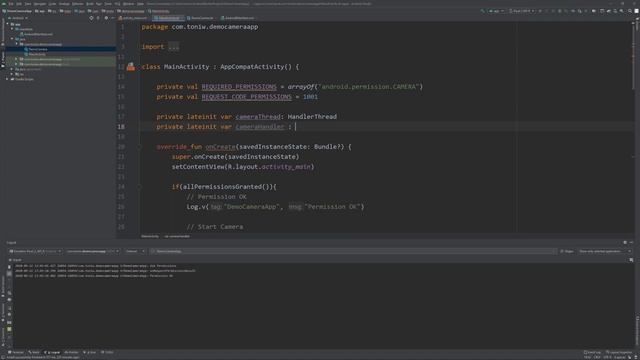The width and height of the screenshot is (640, 360).
Task: Hide the Project tool window
Action: click(113, 18)
